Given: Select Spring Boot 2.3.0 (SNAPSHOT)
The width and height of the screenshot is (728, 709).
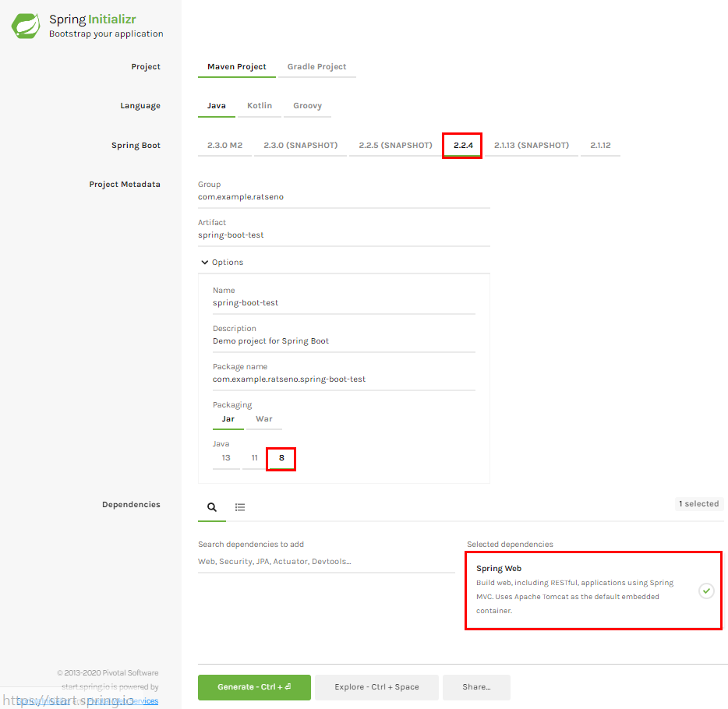Looking at the screenshot, I should click(x=300, y=145).
